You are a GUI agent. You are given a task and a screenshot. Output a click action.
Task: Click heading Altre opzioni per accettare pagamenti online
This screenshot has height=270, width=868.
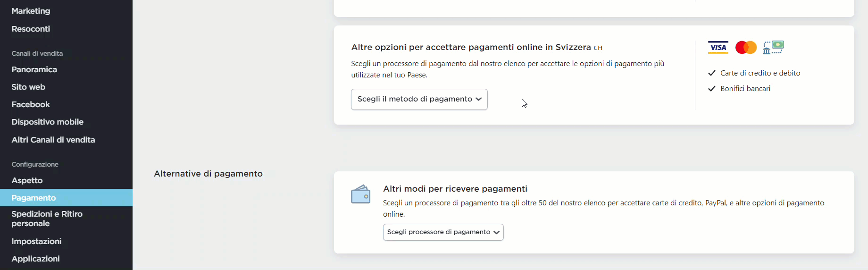pos(476,47)
